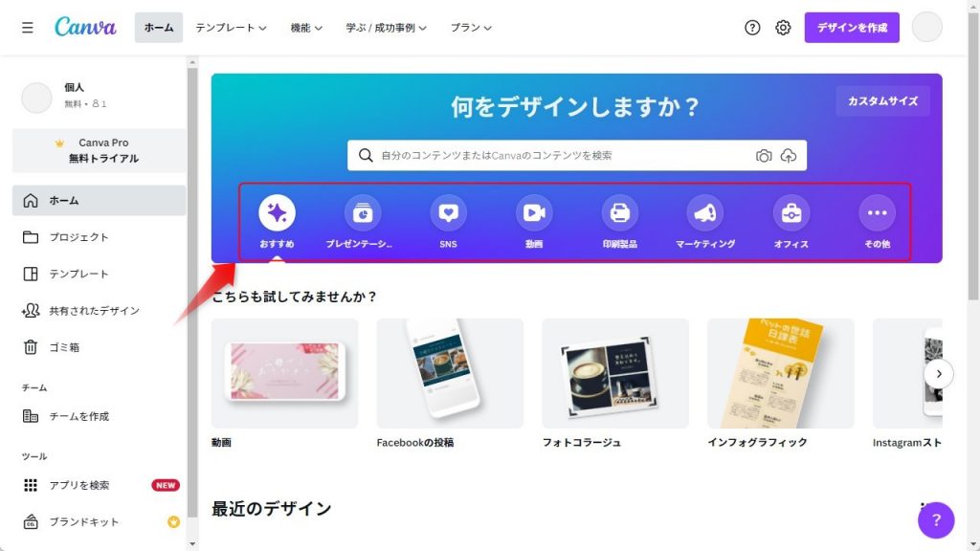The image size is (980, 551).
Task: Open the help question mark icon in header
Action: coord(752,28)
